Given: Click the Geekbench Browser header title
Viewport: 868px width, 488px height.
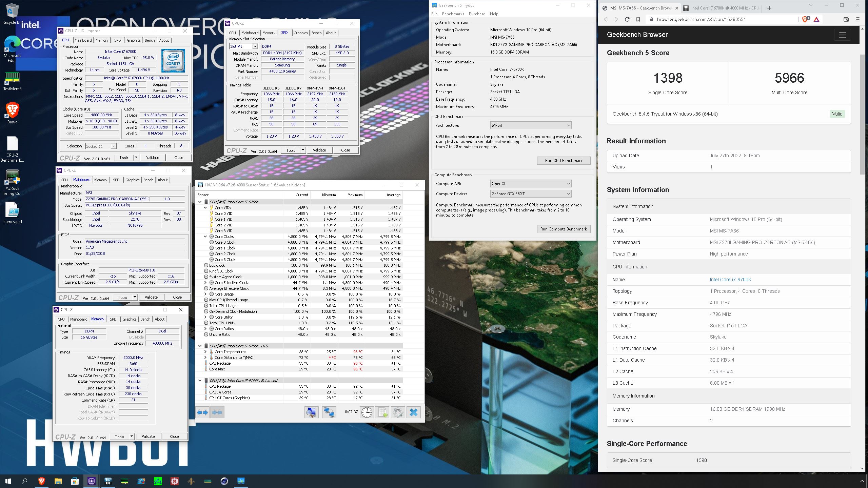Looking at the screenshot, I should tap(637, 35).
